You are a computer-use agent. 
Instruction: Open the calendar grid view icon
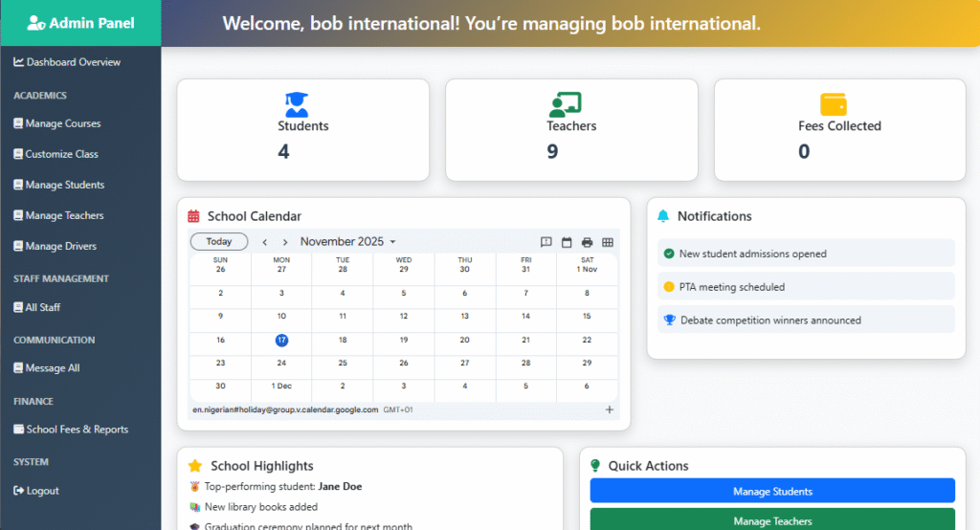[607, 242]
